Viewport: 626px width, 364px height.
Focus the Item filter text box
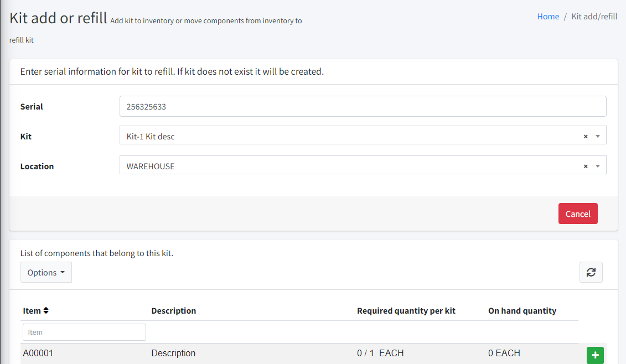point(84,332)
